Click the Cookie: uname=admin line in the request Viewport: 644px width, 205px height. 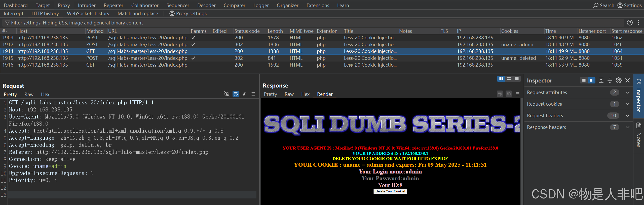(x=38, y=166)
